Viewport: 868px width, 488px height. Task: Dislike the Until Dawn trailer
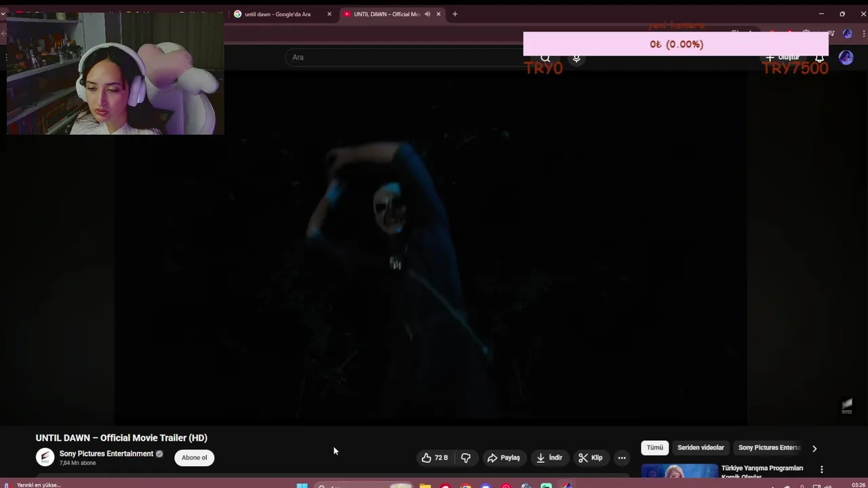(466, 457)
